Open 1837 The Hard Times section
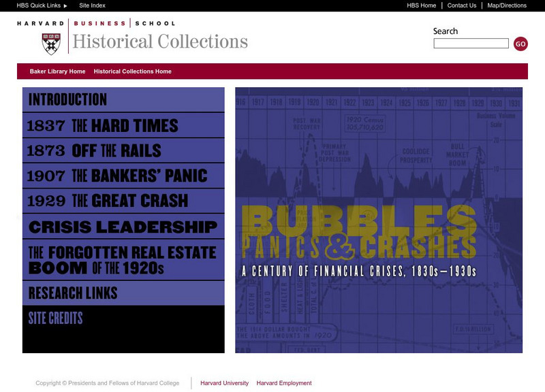 tap(123, 125)
